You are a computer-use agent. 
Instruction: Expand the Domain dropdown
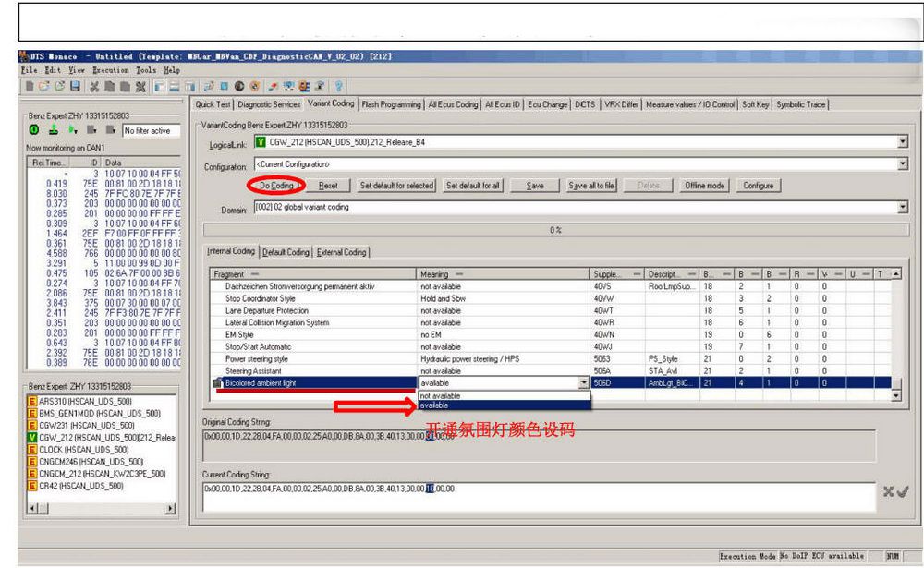point(902,207)
